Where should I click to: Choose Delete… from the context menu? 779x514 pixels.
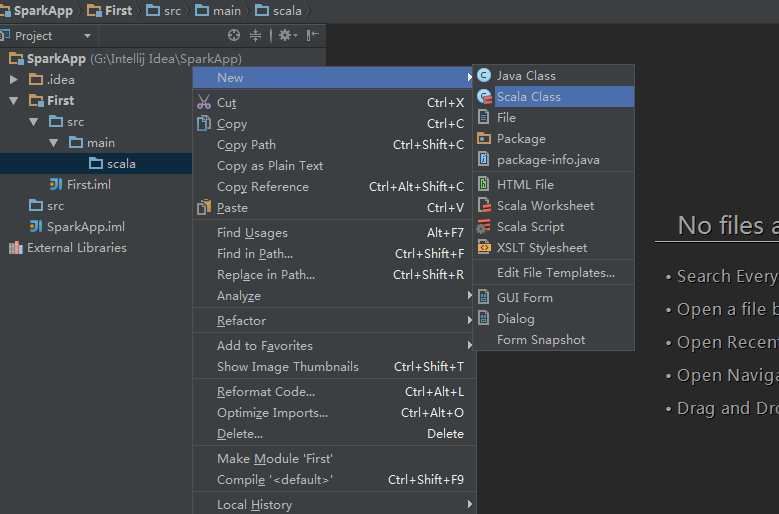[334, 434]
